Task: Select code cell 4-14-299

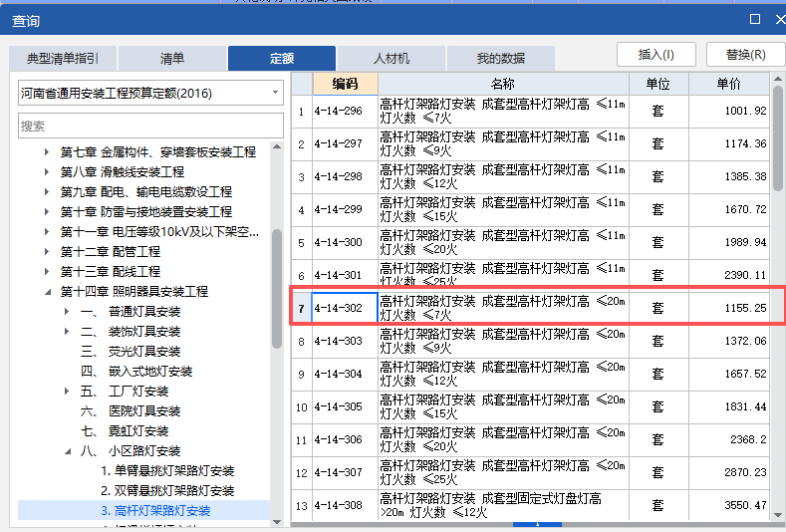Action: (345, 209)
